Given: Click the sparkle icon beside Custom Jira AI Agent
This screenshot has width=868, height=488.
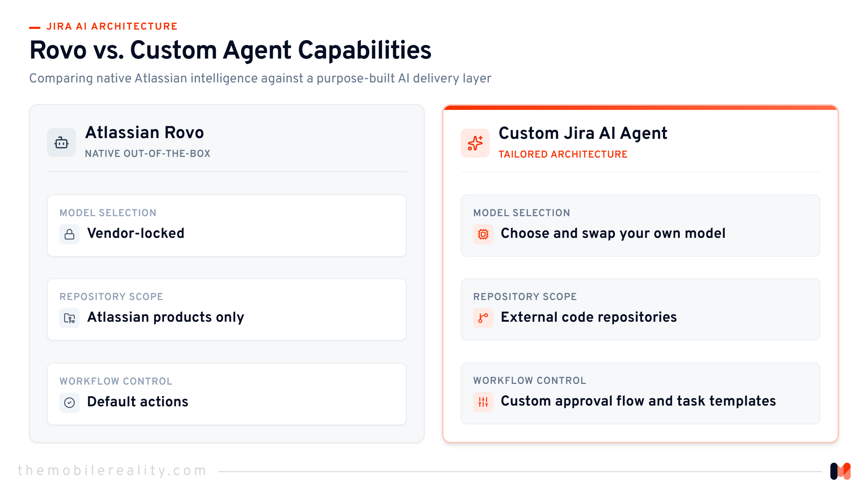Looking at the screenshot, I should coord(475,143).
